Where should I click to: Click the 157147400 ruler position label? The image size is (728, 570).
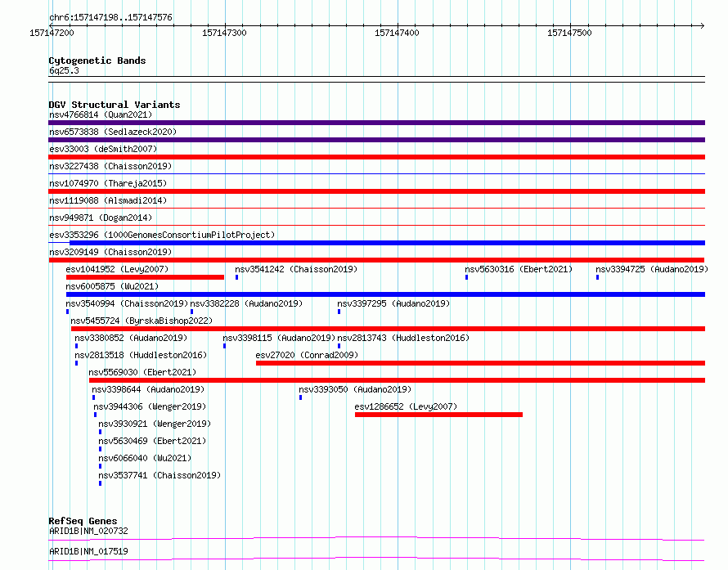(x=397, y=33)
